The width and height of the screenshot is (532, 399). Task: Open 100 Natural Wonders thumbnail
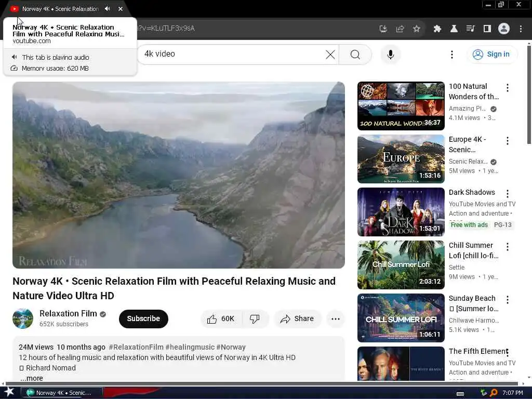tap(401, 106)
